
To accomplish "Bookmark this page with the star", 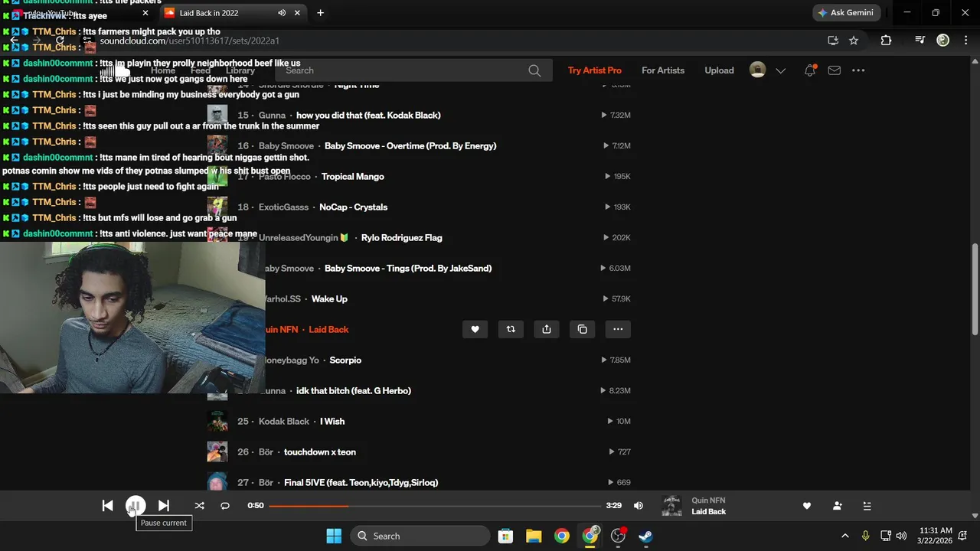I will point(854,41).
